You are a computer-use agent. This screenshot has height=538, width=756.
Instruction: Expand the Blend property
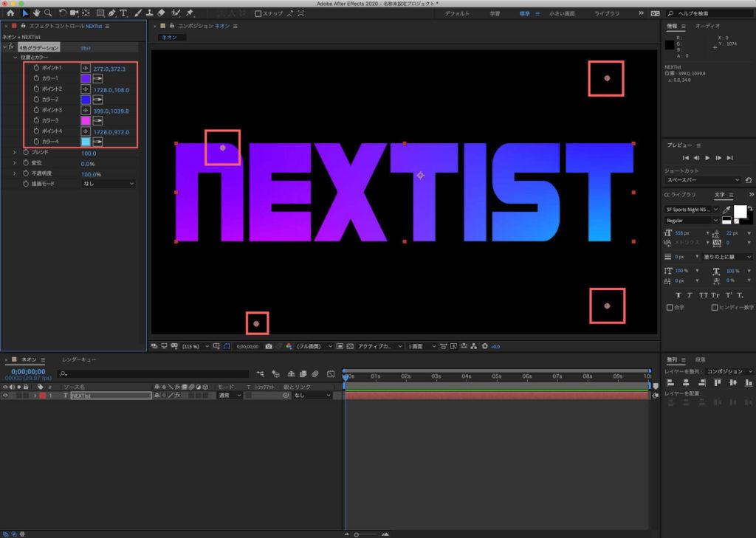point(15,152)
